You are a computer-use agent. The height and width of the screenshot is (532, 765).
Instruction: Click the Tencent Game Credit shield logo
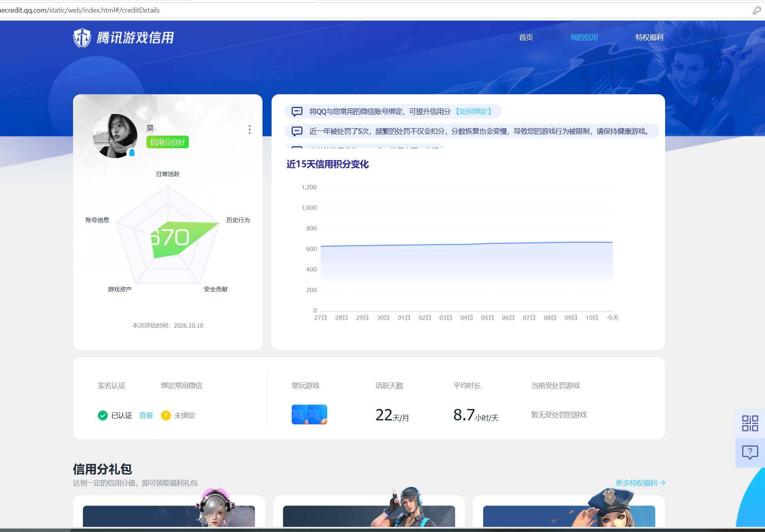[x=82, y=38]
